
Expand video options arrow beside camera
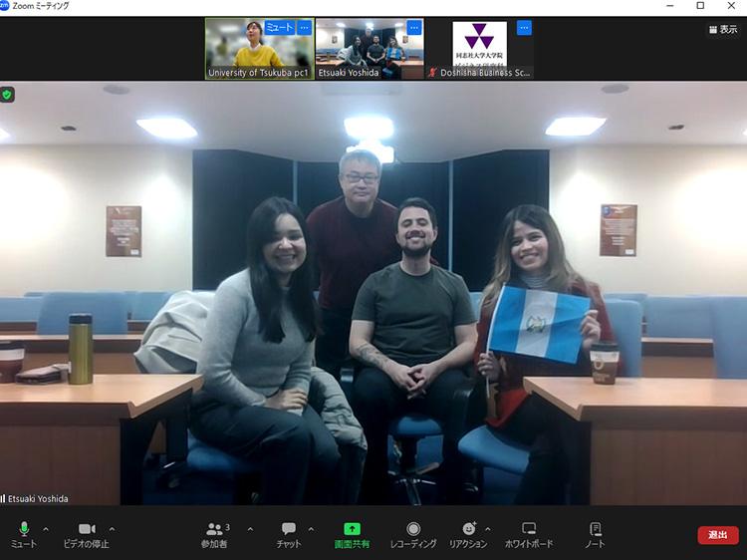tap(112, 529)
